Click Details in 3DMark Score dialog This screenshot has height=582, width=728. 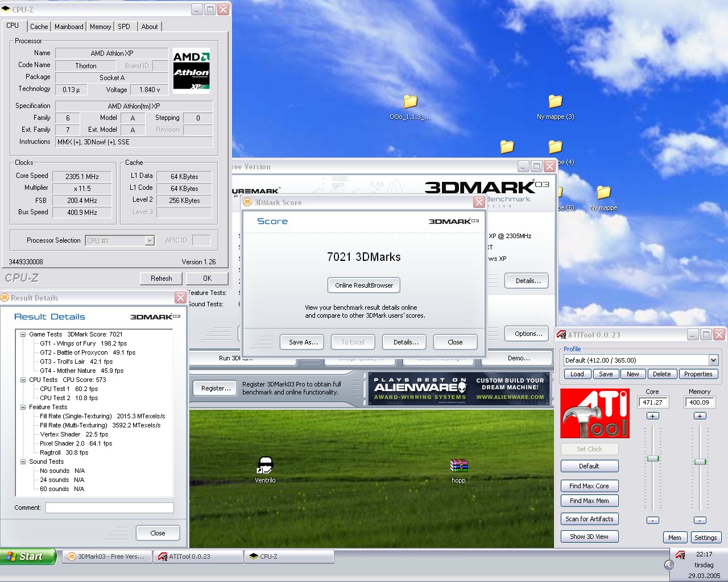(406, 342)
